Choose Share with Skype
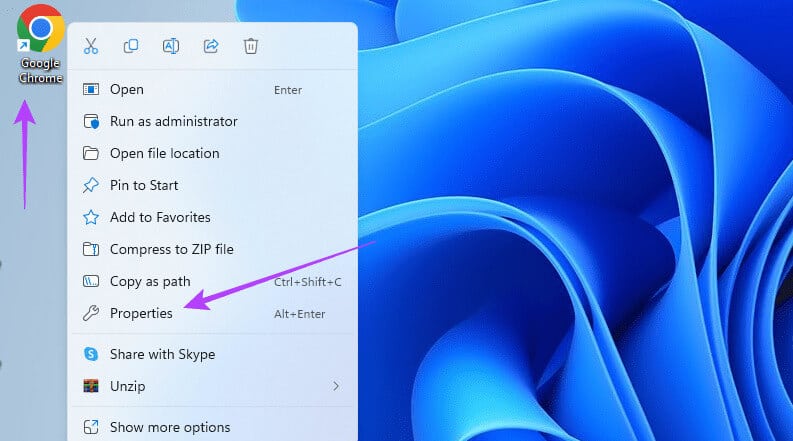793x441 pixels. [212, 354]
